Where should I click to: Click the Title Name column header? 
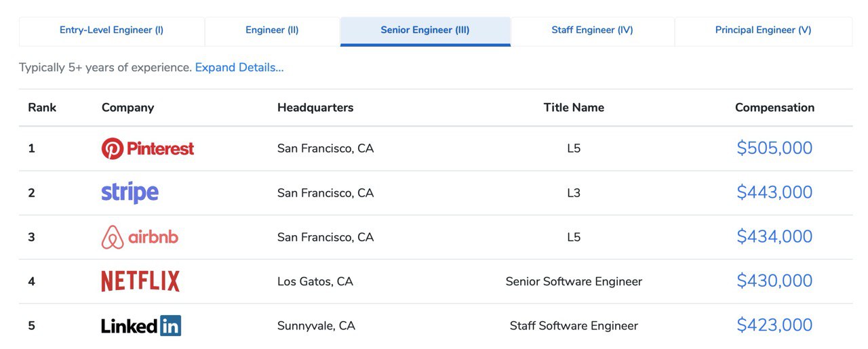tap(574, 108)
